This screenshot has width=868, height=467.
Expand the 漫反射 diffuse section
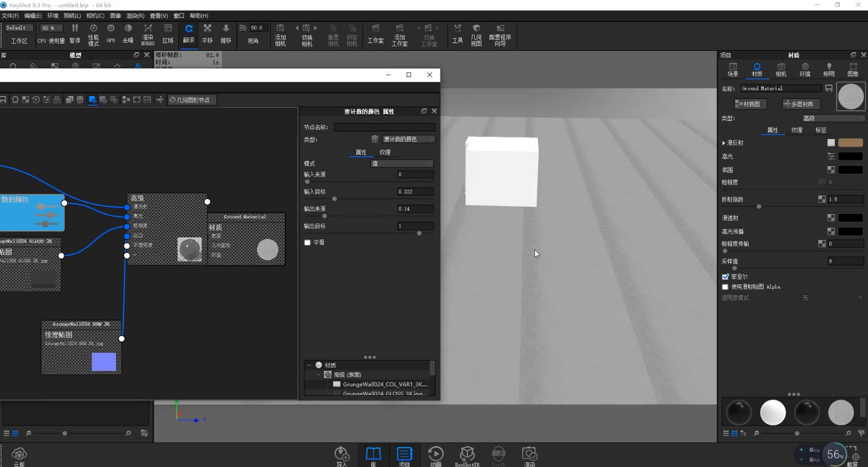coord(724,143)
